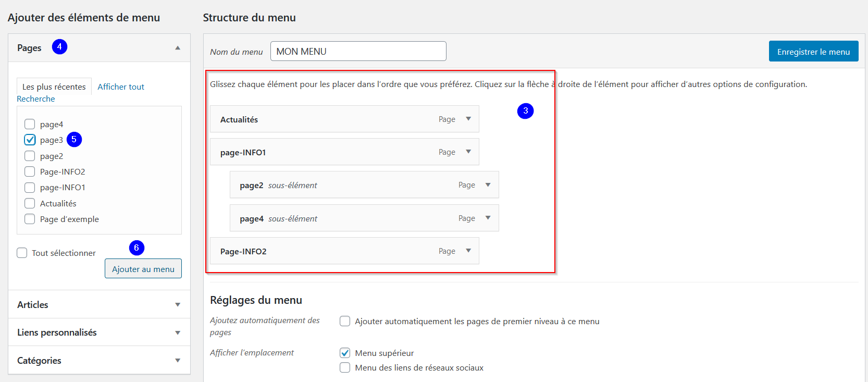Check the page2 checkbox

(30, 156)
